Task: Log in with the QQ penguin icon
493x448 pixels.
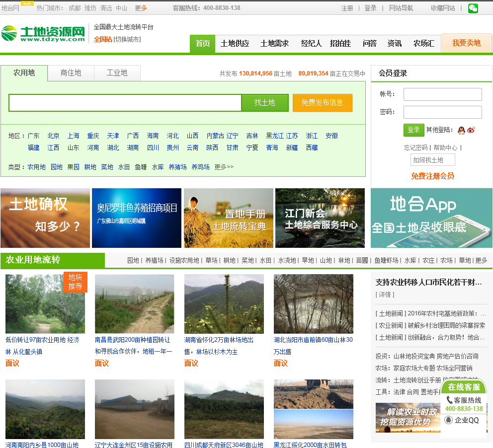Action: (461, 130)
